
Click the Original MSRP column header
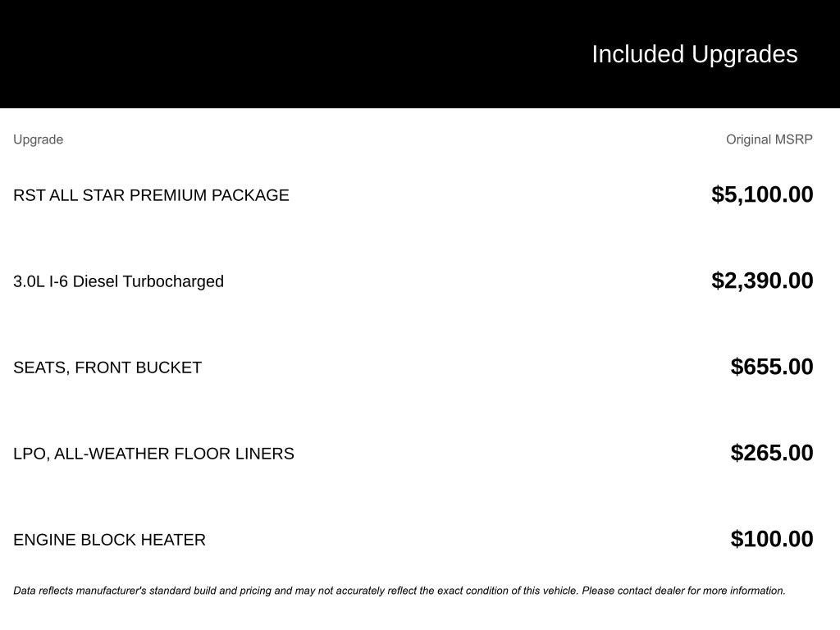769,139
